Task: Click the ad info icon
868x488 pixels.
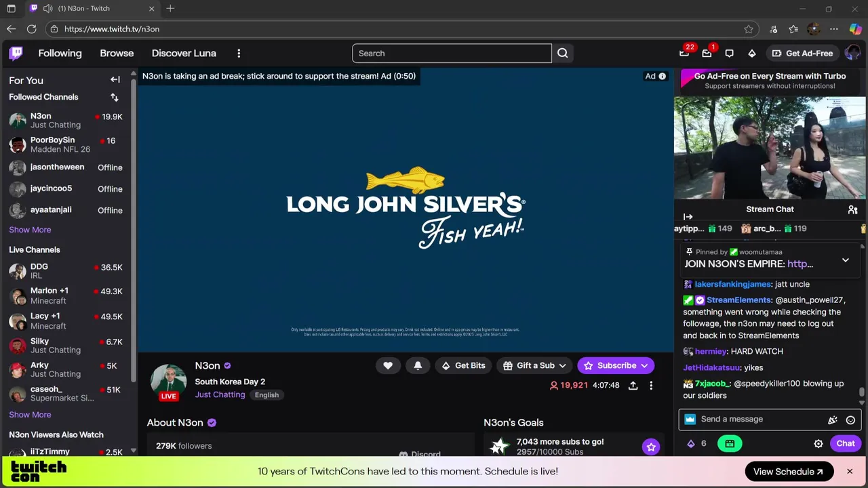Action: [663, 76]
